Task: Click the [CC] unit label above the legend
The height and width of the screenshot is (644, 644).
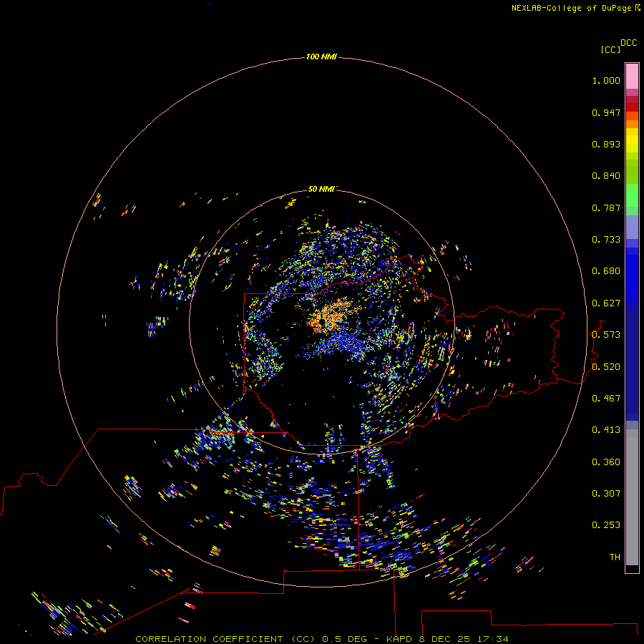Action: [x=610, y=49]
